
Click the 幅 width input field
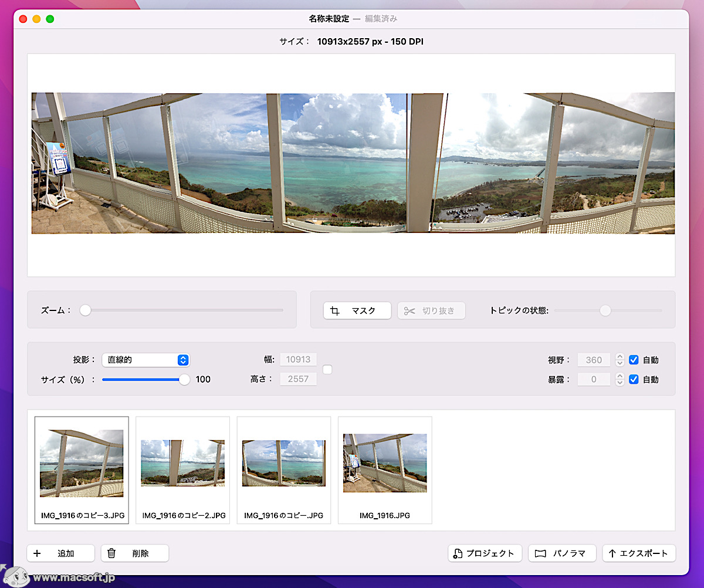(298, 360)
